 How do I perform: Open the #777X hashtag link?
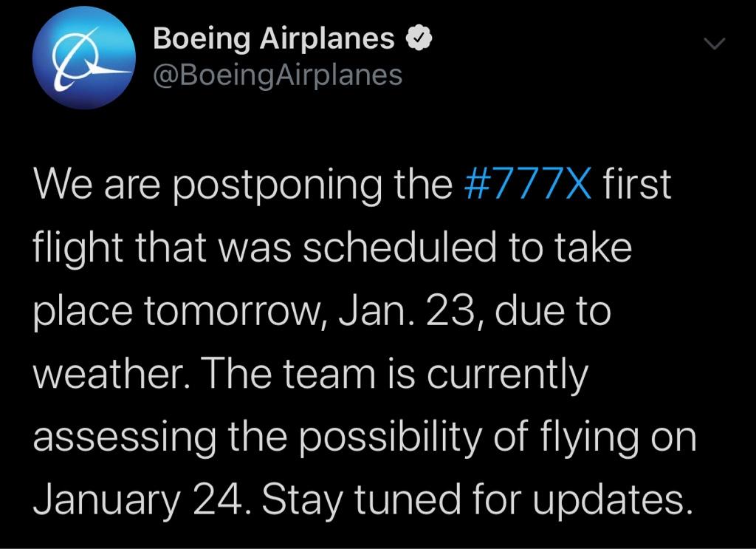point(527,184)
